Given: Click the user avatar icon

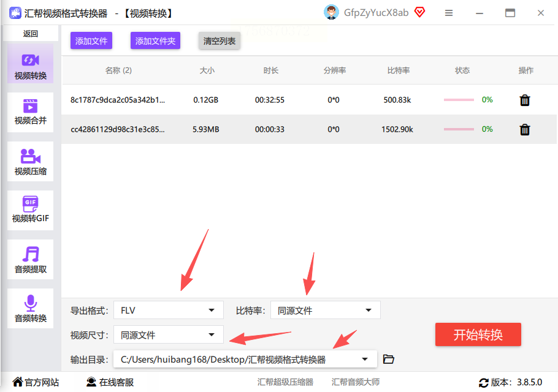Looking at the screenshot, I should pyautogui.click(x=331, y=12).
